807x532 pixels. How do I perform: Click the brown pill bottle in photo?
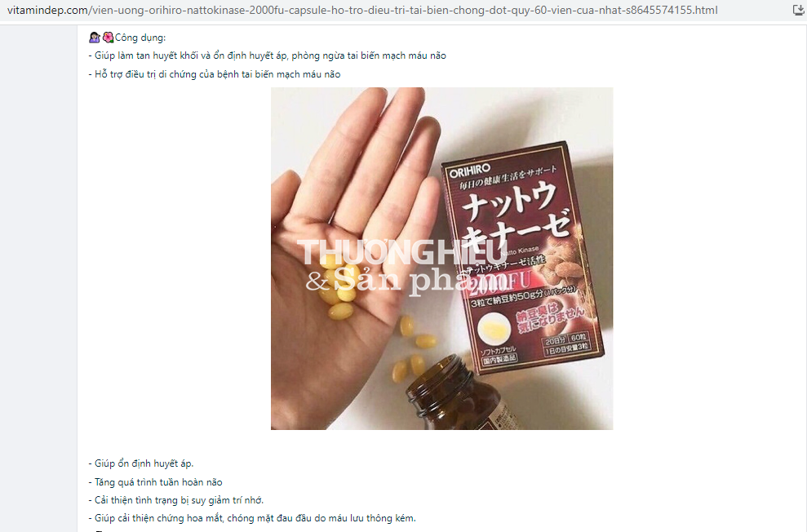[453, 393]
